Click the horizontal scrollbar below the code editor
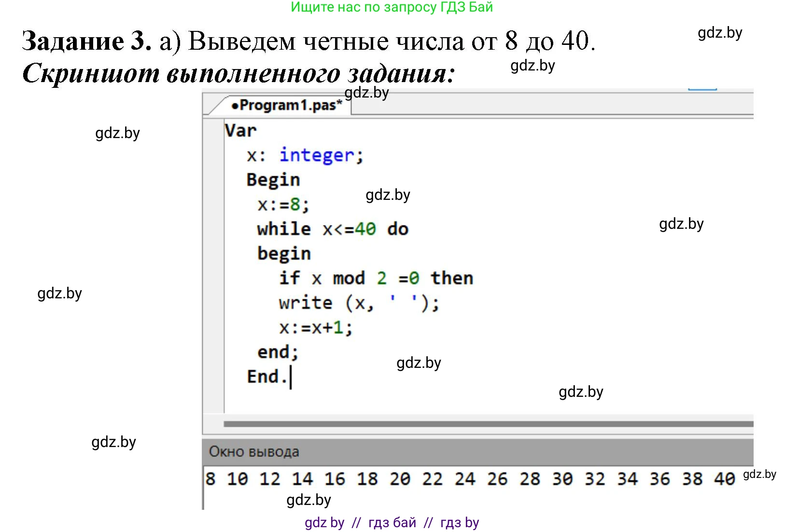The height and width of the screenshot is (532, 785). point(488,424)
